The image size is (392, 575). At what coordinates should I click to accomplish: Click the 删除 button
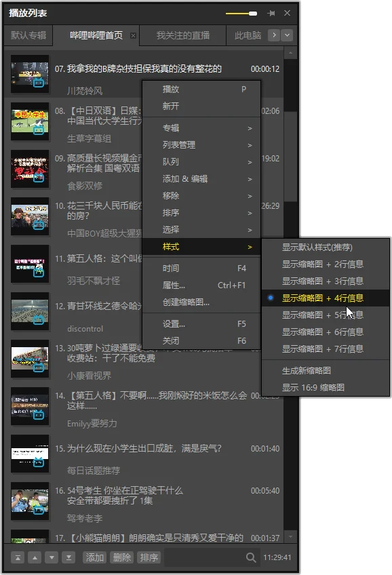(122, 557)
